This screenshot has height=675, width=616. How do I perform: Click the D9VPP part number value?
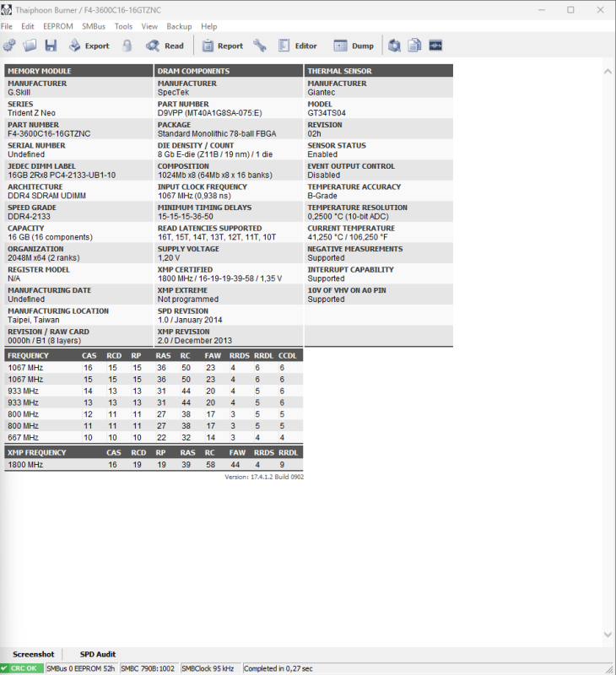point(209,113)
